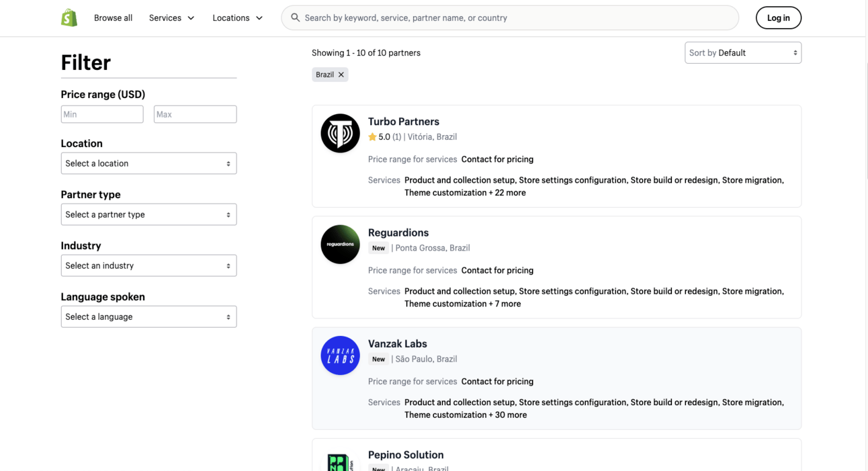Screen dimensions: 868x471
Task: Open the Sort by Default dropdown
Action: (742, 53)
